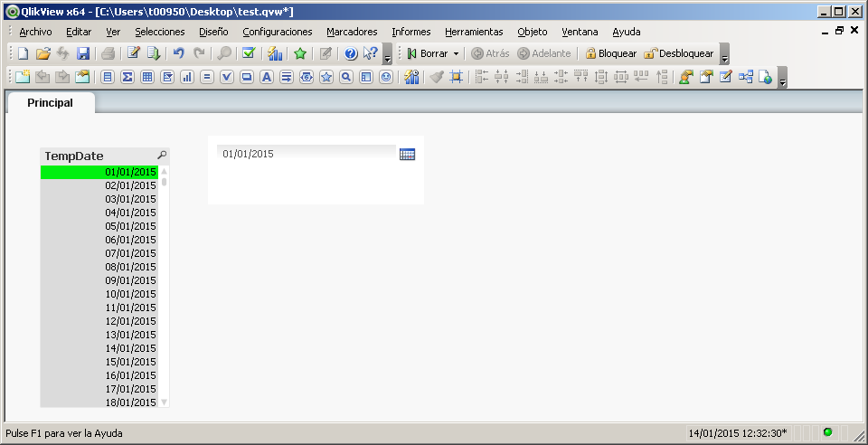Open the Diseño menu

(x=213, y=32)
